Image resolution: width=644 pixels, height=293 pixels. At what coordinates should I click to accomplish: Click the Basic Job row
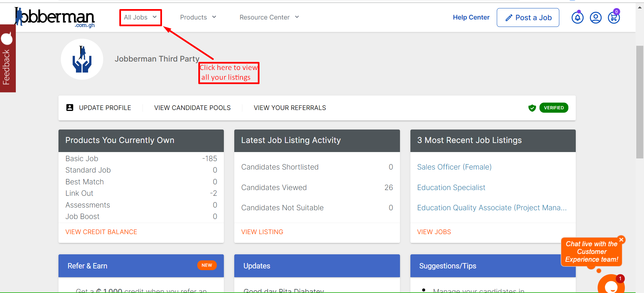tap(141, 158)
